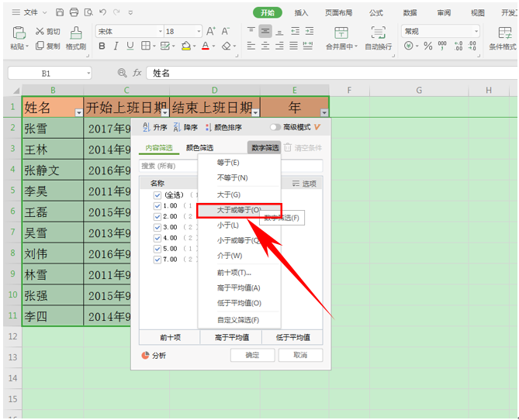Image resolution: width=519 pixels, height=420 pixels.
Task: Uncheck the 7.00 filter checkbox
Action: click(157, 260)
